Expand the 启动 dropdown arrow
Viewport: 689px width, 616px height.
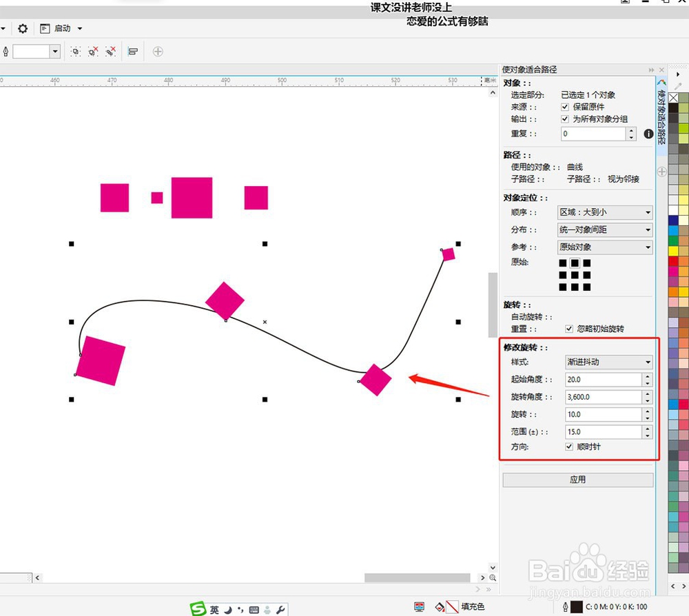click(79, 28)
